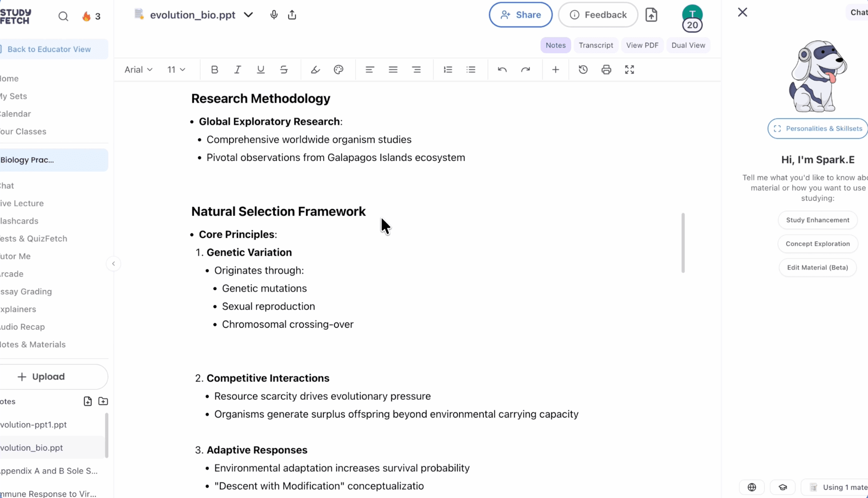Image resolution: width=868 pixels, height=498 pixels.
Task: Click the globe language icon
Action: pyautogui.click(x=752, y=487)
